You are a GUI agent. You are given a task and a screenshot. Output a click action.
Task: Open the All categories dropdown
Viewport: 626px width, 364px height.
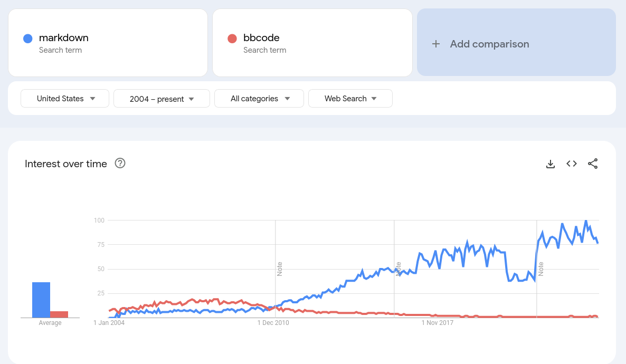259,99
